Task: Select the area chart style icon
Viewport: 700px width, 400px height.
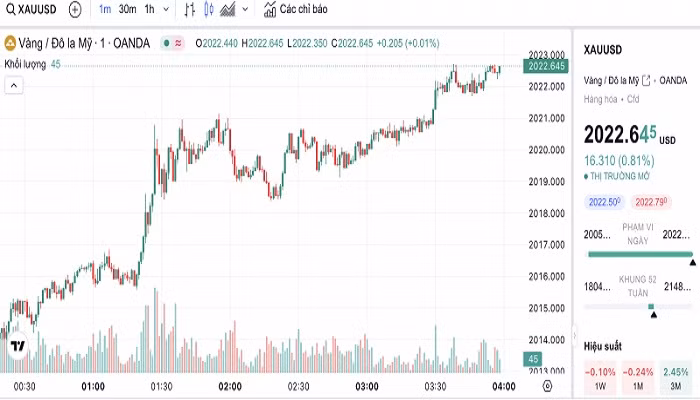Action: pos(228,9)
